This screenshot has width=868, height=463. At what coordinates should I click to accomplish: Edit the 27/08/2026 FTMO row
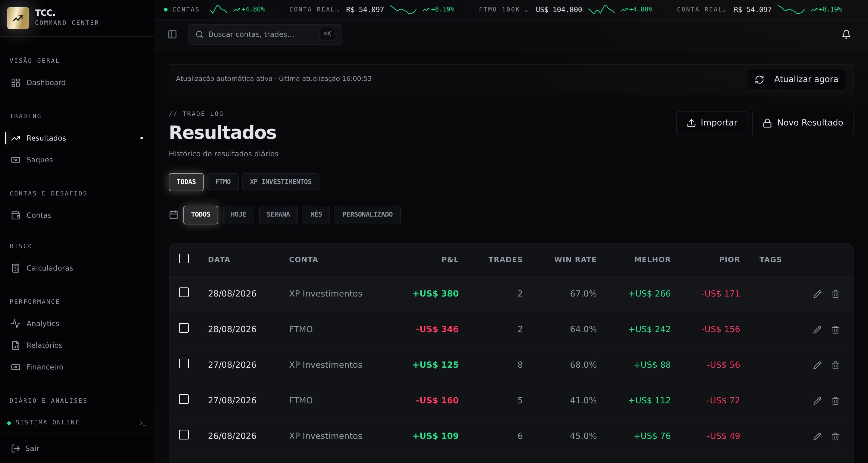[817, 401]
